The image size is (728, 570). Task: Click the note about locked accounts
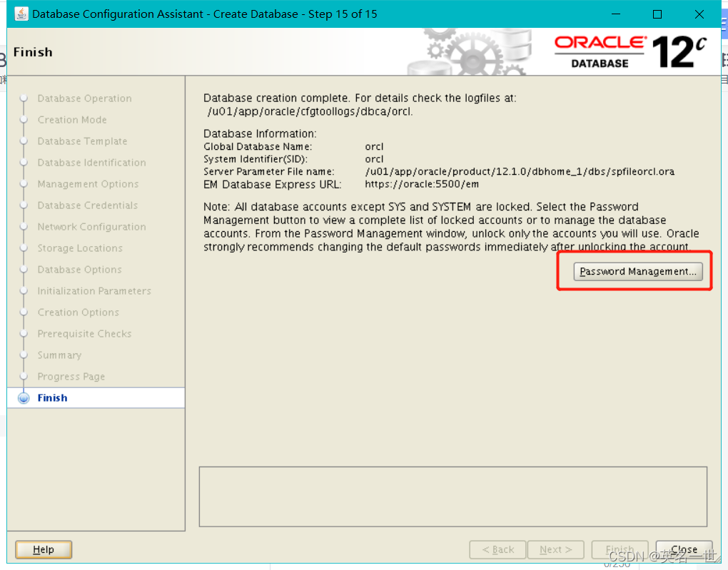coord(451,227)
